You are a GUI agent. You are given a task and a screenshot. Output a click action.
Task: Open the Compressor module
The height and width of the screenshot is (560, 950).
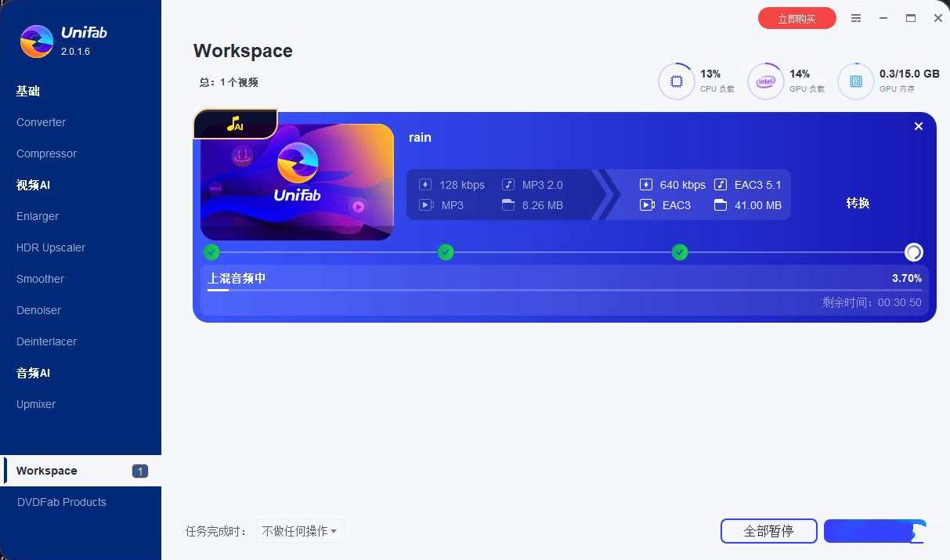(x=46, y=154)
